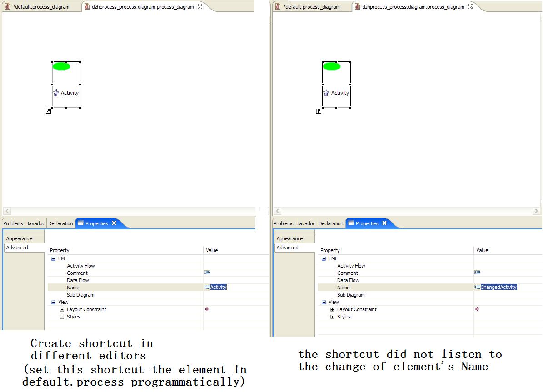The width and height of the screenshot is (543, 392).
Task: Click Properties view icon in left panel
Action: point(81,223)
